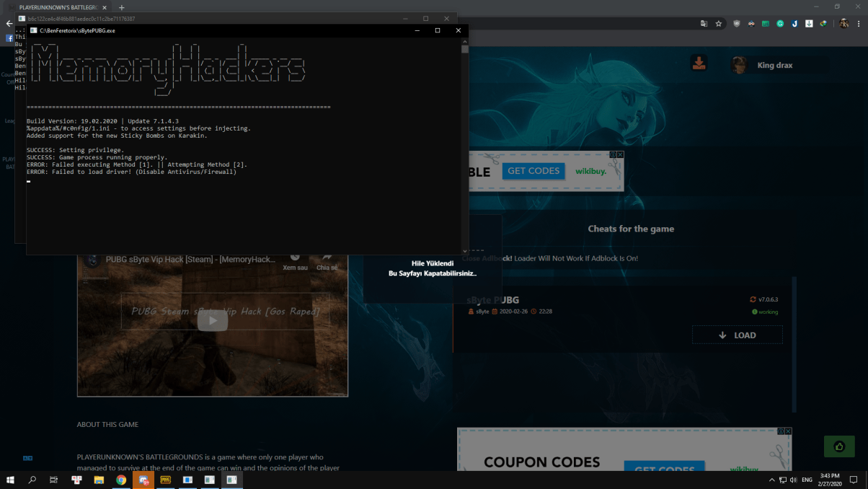Click the Grammarly extension icon
This screenshot has width=868, height=489.
point(780,24)
